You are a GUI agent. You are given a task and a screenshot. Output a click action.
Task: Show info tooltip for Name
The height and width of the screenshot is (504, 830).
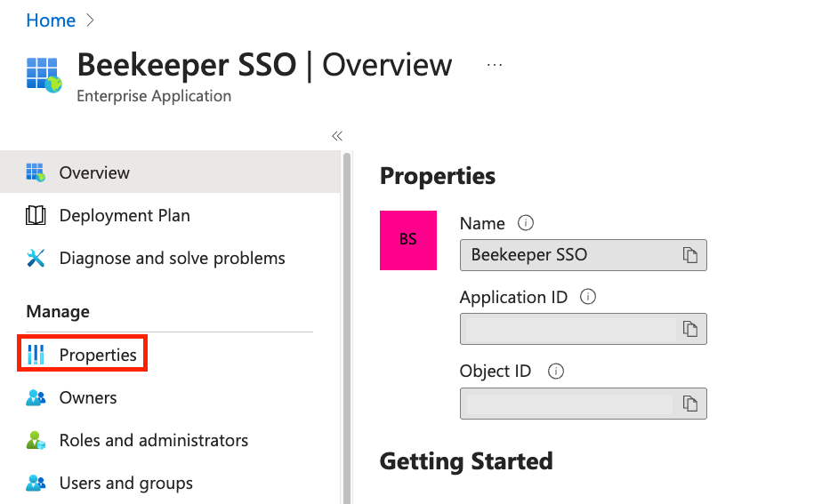[x=525, y=222]
